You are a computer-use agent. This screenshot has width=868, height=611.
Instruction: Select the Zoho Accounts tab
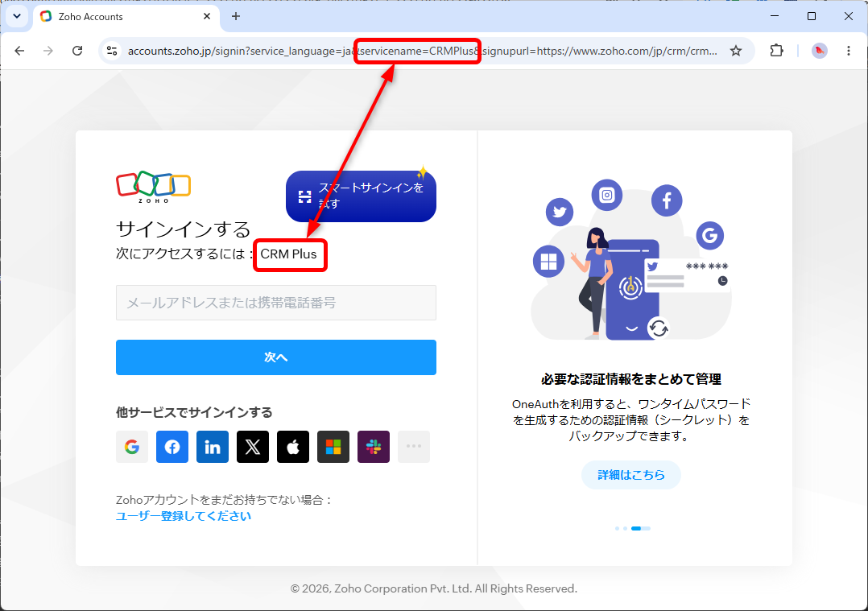[126, 17]
